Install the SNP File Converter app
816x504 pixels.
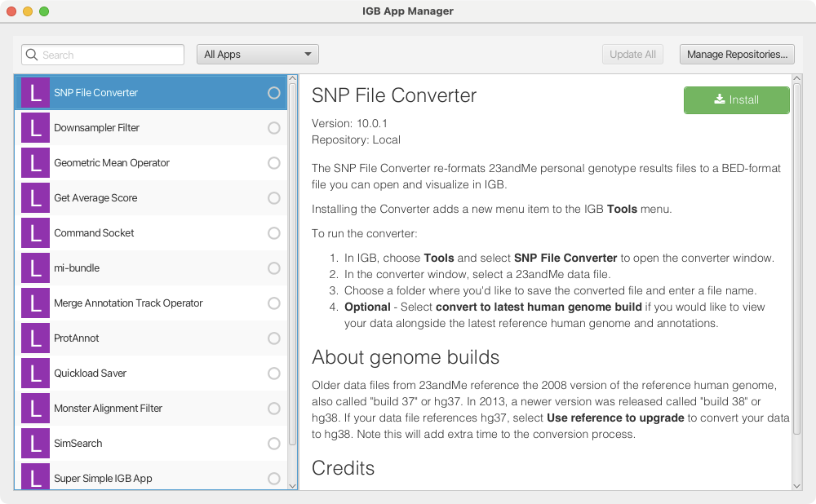click(x=736, y=99)
